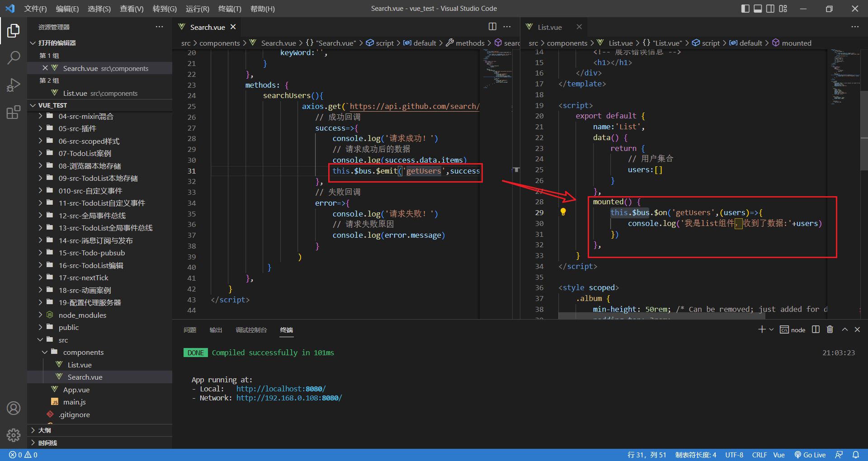868x461 pixels.
Task: Split the Search.vue editor to the right
Action: pos(492,27)
